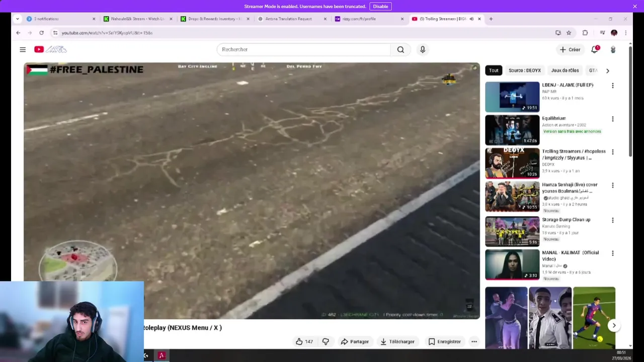Close the Drops & Rewards Inventory tab
The height and width of the screenshot is (362, 644).
248,19
